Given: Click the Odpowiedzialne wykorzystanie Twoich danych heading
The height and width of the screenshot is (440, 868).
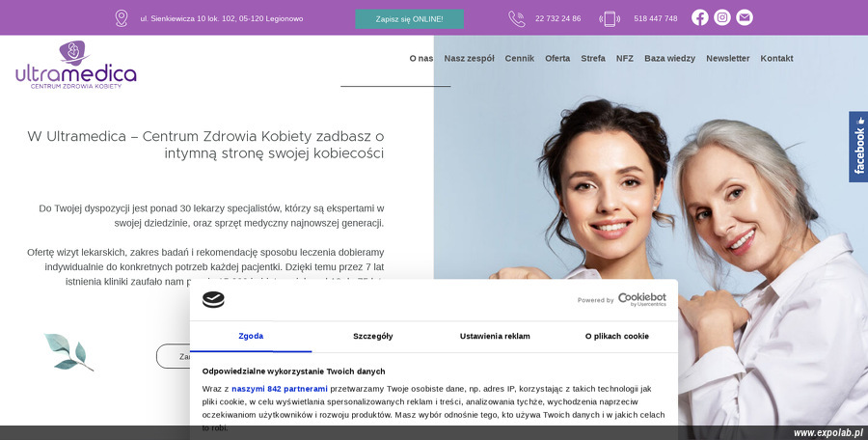Looking at the screenshot, I should [293, 371].
